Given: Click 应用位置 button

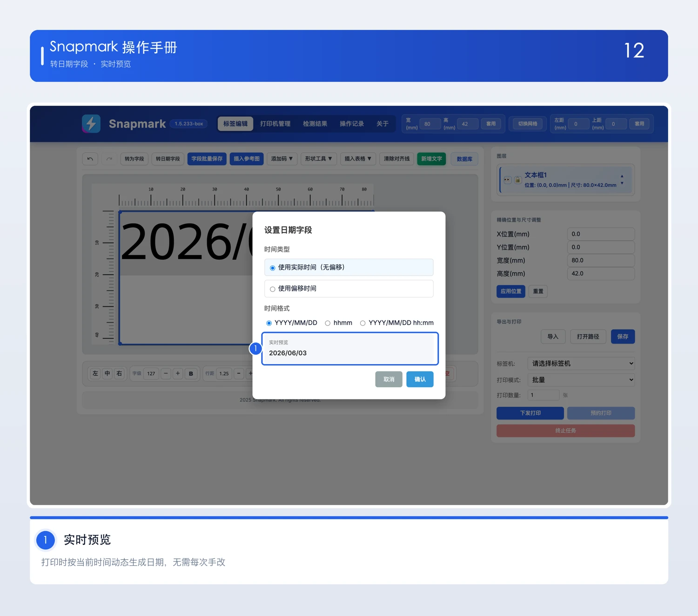Looking at the screenshot, I should point(511,291).
